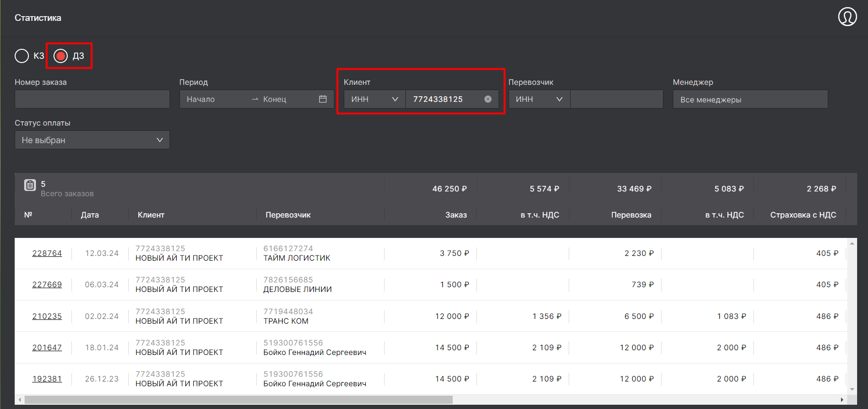
Task: Focus the Номер заказа input field
Action: click(92, 99)
